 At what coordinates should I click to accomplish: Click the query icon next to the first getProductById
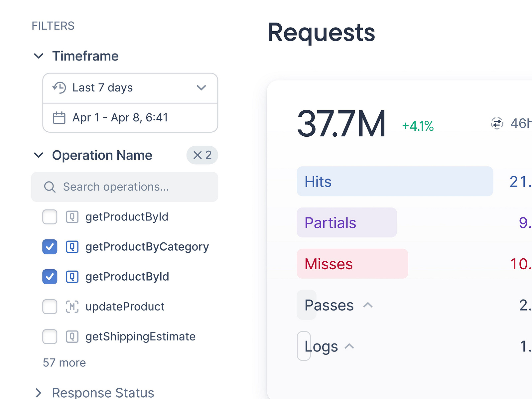(72, 217)
